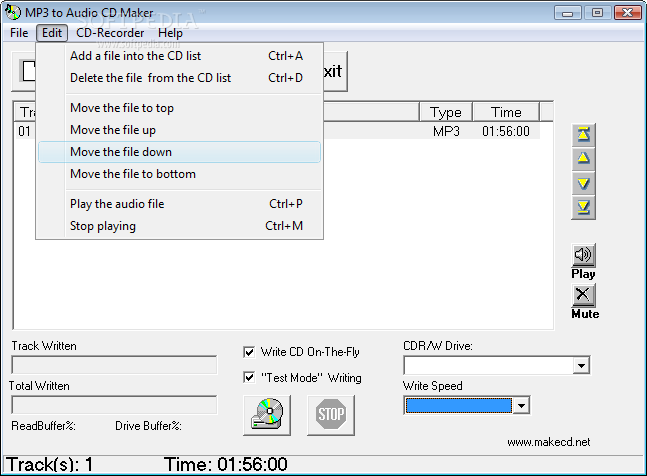Screen dimensions: 647x476
Task: Choose Add a file into the CD list
Action: pos(179,56)
